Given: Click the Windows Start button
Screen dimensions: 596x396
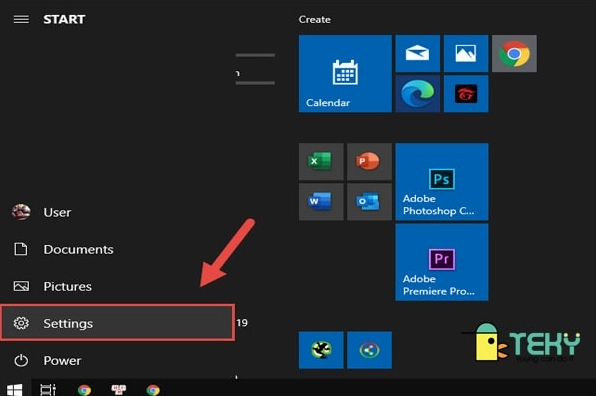Looking at the screenshot, I should [x=15, y=389].
